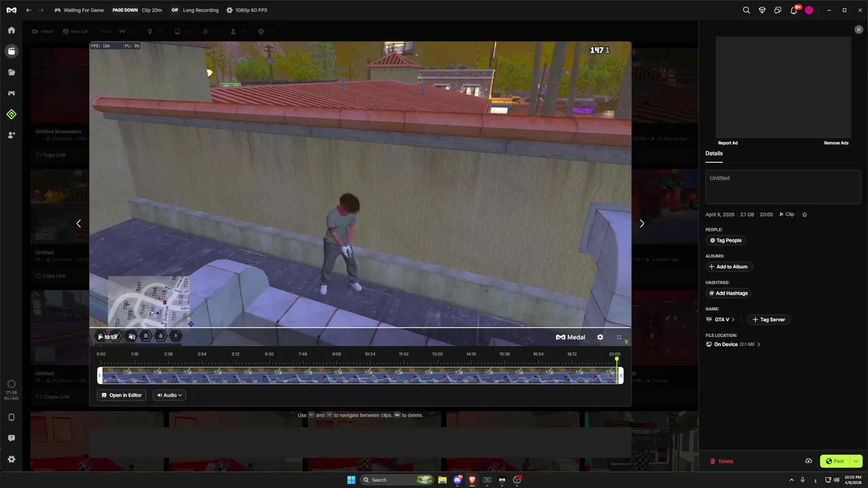Close the clip viewer with the round X
Image resolution: width=868 pixels, height=488 pixels.
pos(859,30)
